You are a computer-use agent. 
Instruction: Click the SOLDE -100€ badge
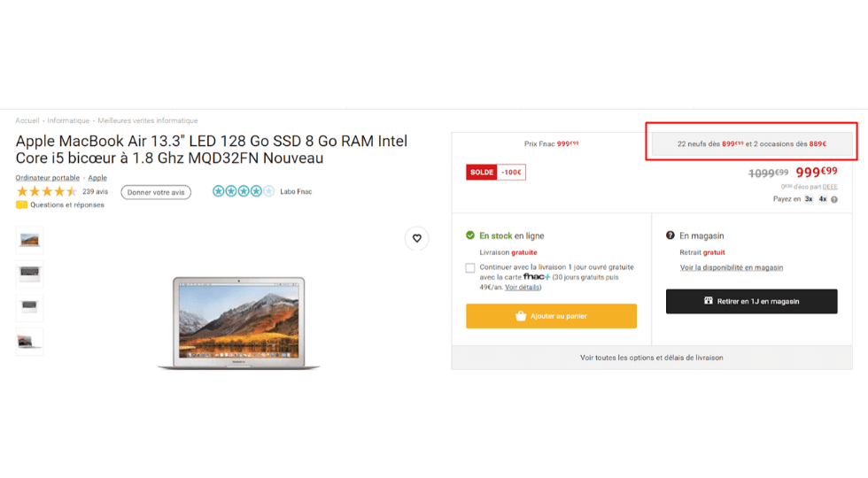coord(496,172)
